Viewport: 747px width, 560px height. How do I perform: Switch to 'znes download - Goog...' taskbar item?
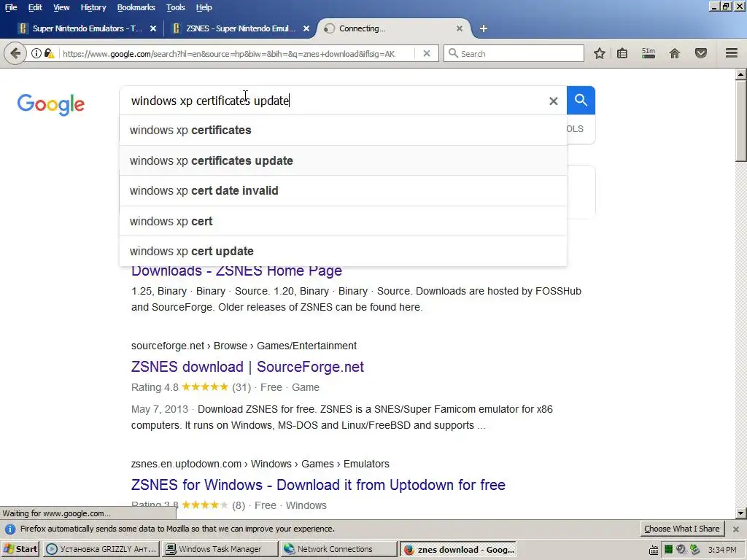click(458, 549)
